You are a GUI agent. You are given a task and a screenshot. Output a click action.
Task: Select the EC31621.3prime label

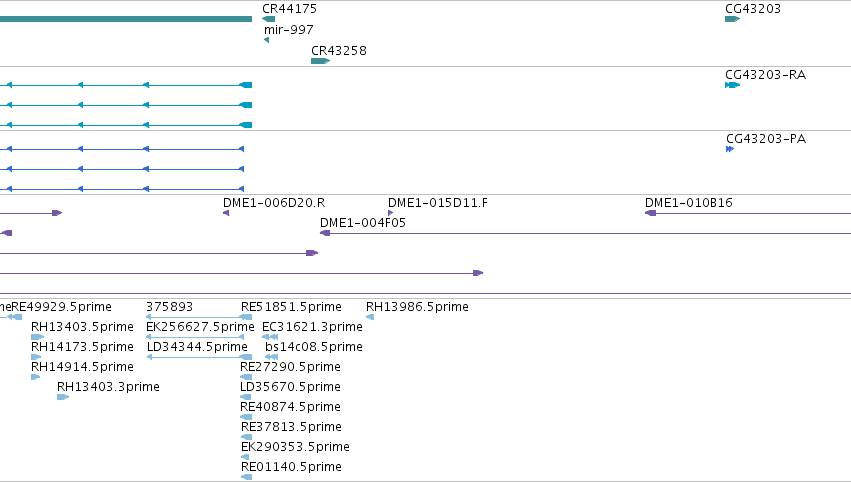[x=312, y=327]
